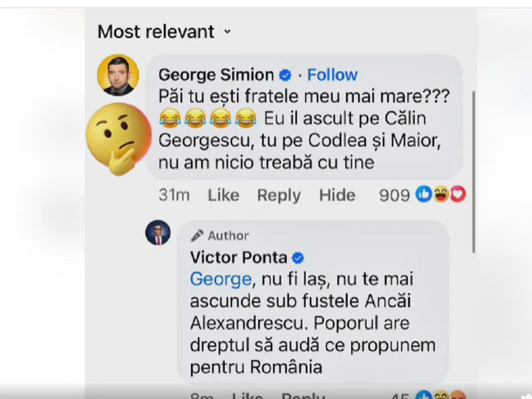
Task: Like George Simion's comment
Action: point(223,195)
